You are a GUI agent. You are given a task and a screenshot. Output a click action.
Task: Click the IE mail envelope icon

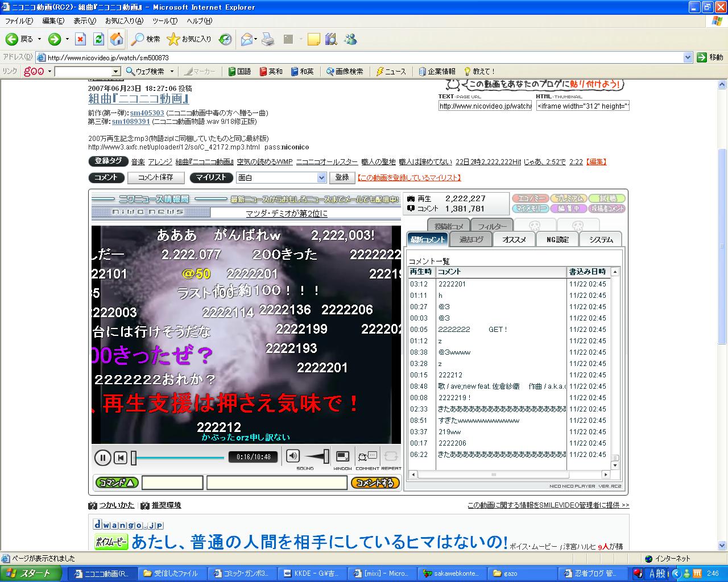(x=246, y=39)
